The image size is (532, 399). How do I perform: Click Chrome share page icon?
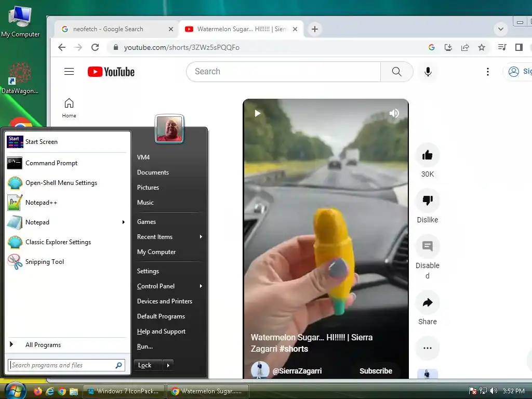(465, 47)
